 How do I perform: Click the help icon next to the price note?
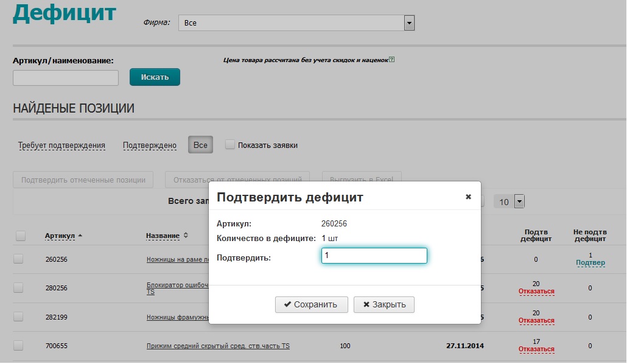[x=392, y=60]
